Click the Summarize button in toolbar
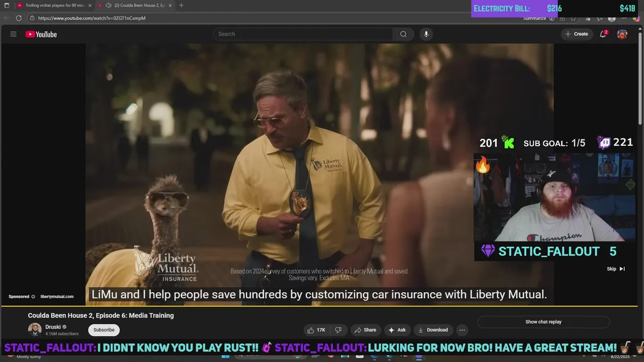The height and width of the screenshot is (362, 644). click(535, 18)
